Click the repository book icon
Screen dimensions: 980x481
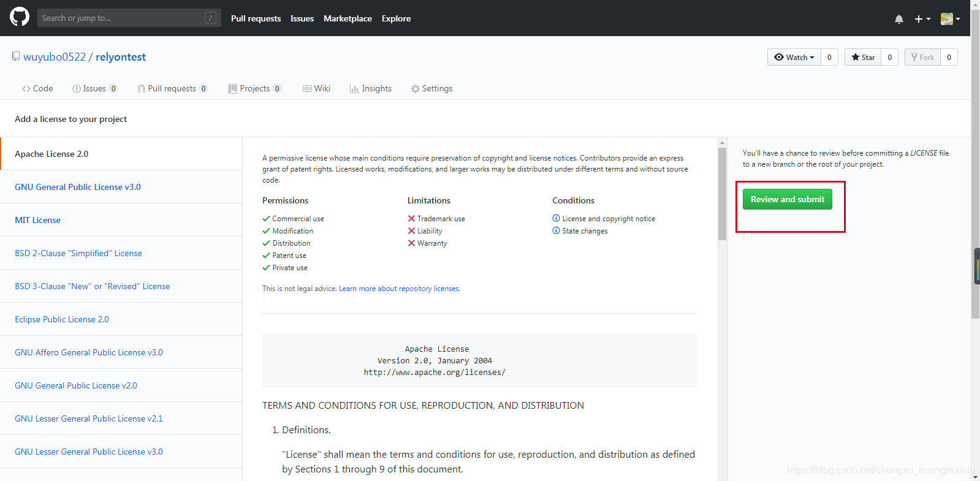(x=16, y=56)
